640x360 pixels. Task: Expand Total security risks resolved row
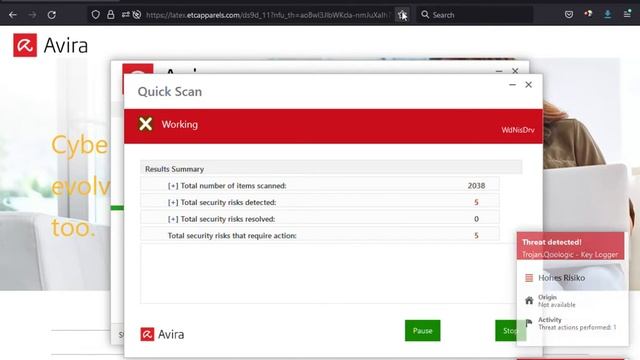173,219
